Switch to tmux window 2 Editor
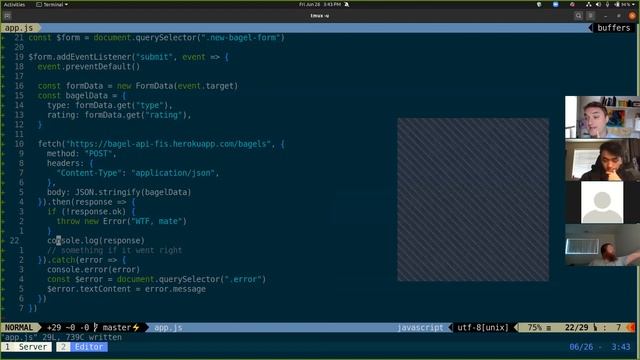 (82, 347)
